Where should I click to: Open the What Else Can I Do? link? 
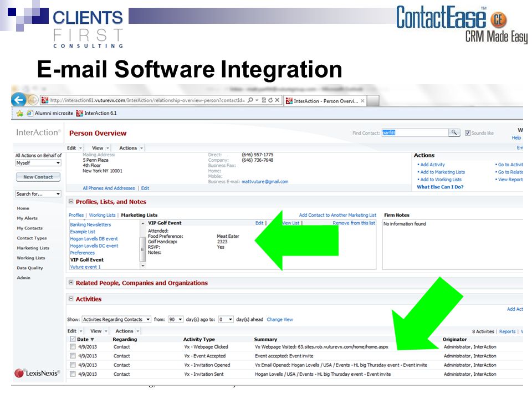point(440,187)
